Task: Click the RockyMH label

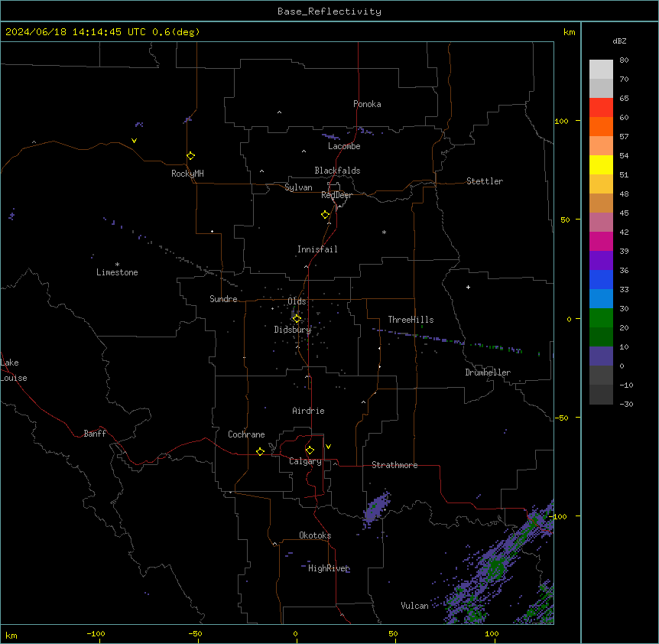Action: [x=187, y=174]
